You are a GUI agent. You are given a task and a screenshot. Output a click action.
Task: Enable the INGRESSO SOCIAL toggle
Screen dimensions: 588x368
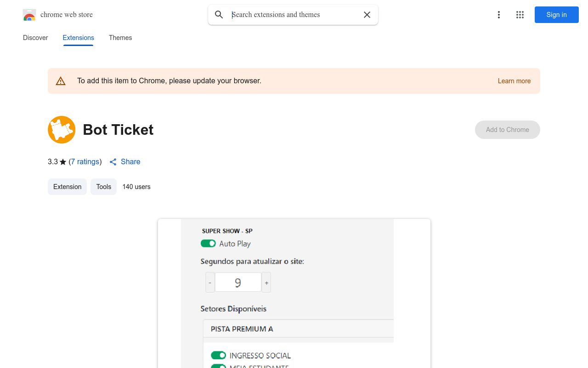(219, 355)
